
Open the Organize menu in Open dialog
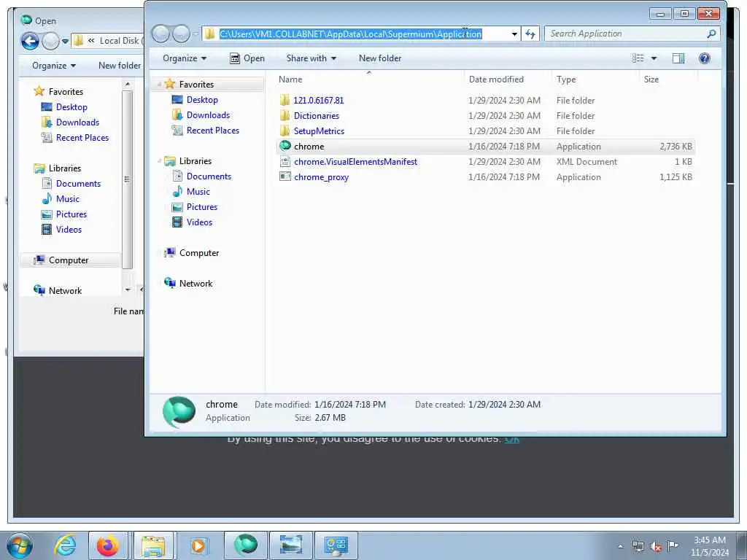(x=53, y=65)
